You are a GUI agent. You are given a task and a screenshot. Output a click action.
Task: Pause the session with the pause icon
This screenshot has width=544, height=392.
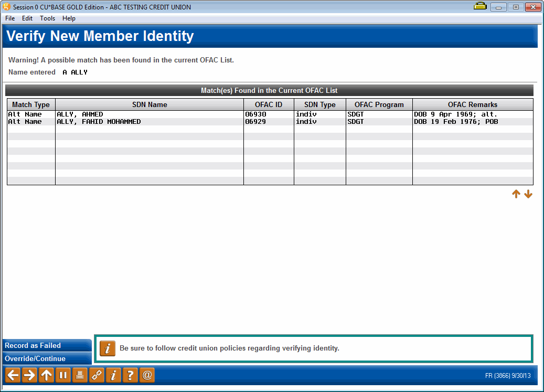click(62, 375)
